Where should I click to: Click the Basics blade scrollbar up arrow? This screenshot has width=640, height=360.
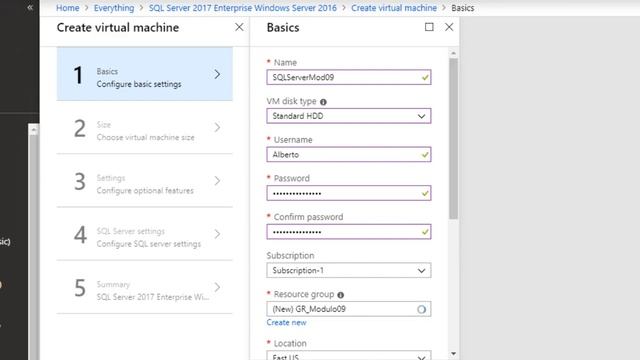453,53
